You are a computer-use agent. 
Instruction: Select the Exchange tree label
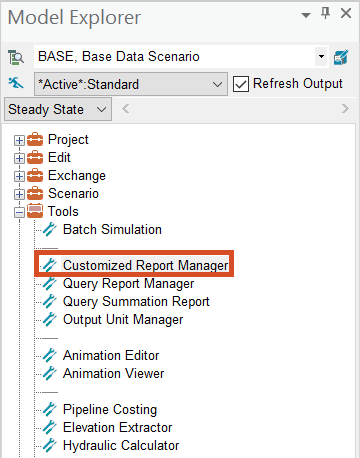(77, 176)
